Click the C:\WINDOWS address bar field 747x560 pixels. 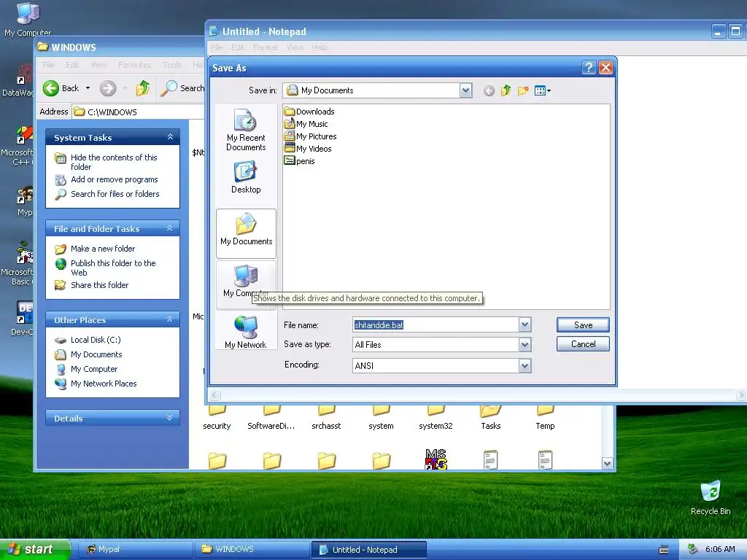tap(138, 112)
